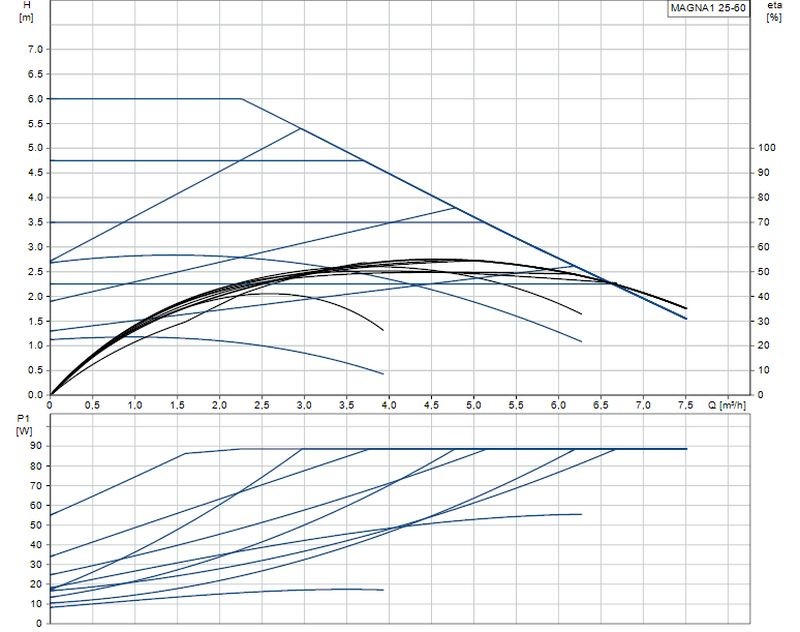800x632 pixels.
Task: Click the MAGNA1 25-60 model label
Action: point(707,9)
